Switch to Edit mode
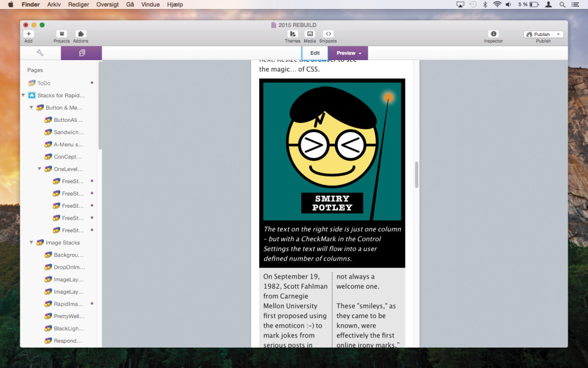588x368 pixels. [x=315, y=53]
